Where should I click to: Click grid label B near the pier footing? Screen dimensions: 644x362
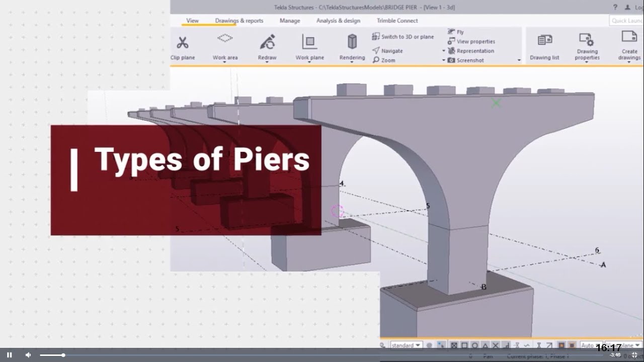[x=484, y=287]
